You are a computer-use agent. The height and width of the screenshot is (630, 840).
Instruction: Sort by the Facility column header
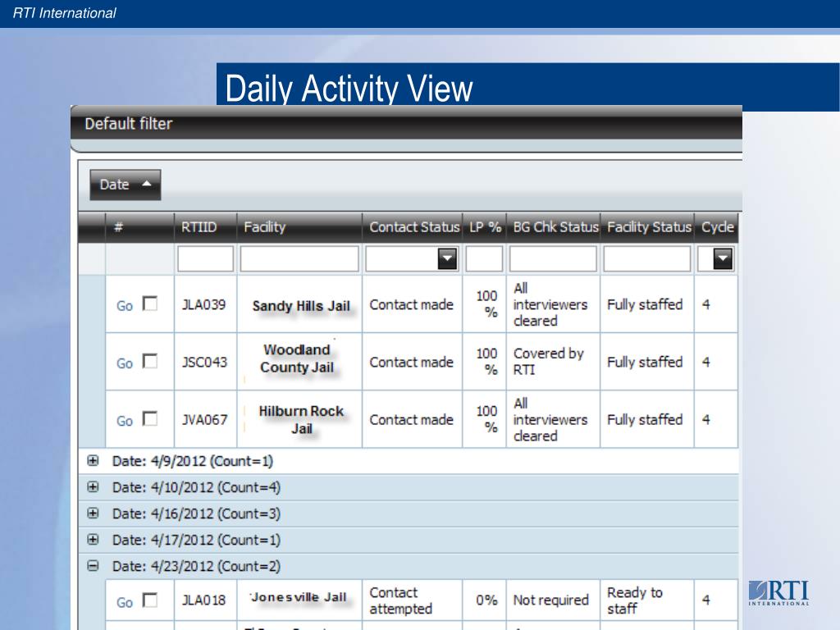[x=299, y=227]
